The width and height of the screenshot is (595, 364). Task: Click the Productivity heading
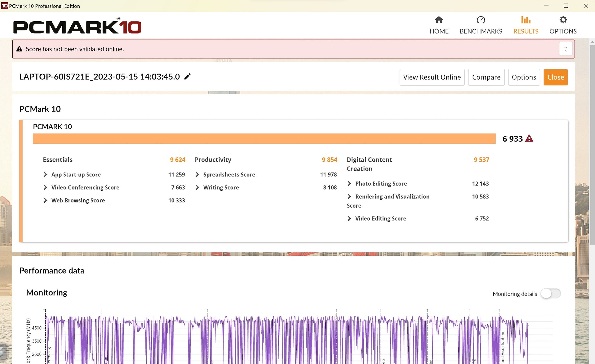(x=213, y=160)
